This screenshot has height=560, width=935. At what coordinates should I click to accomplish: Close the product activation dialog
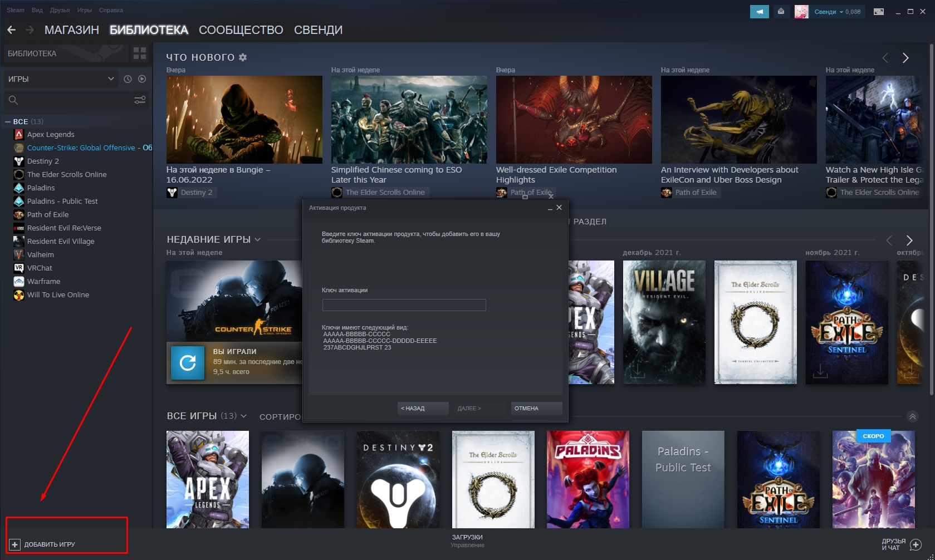pyautogui.click(x=559, y=208)
